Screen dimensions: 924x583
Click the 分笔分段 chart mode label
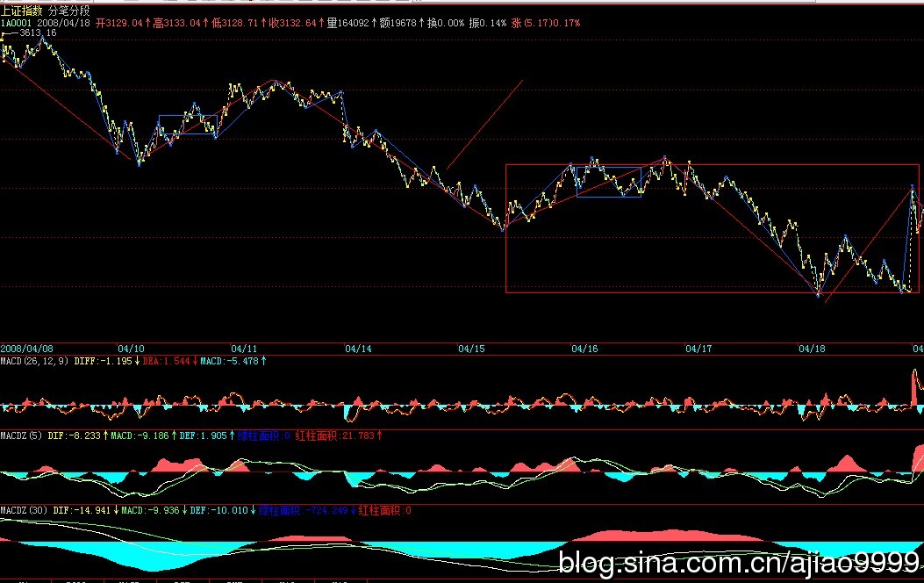coord(68,11)
